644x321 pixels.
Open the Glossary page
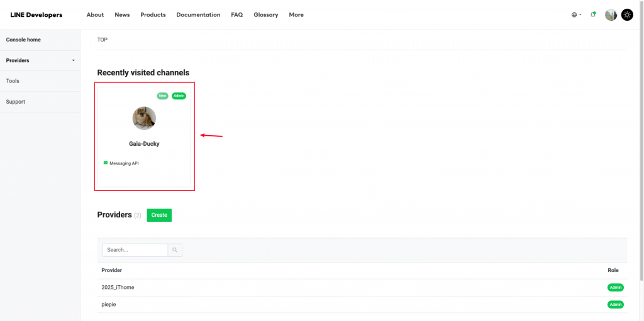266,15
